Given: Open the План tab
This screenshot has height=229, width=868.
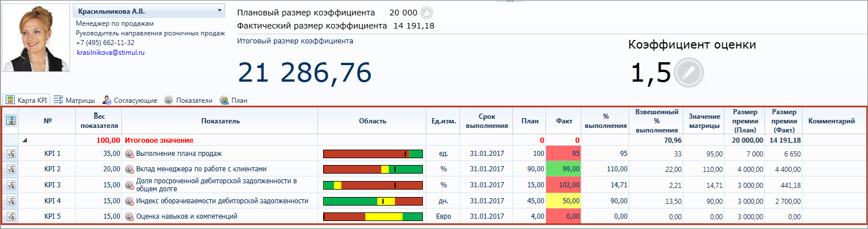Looking at the screenshot, I should [x=233, y=100].
